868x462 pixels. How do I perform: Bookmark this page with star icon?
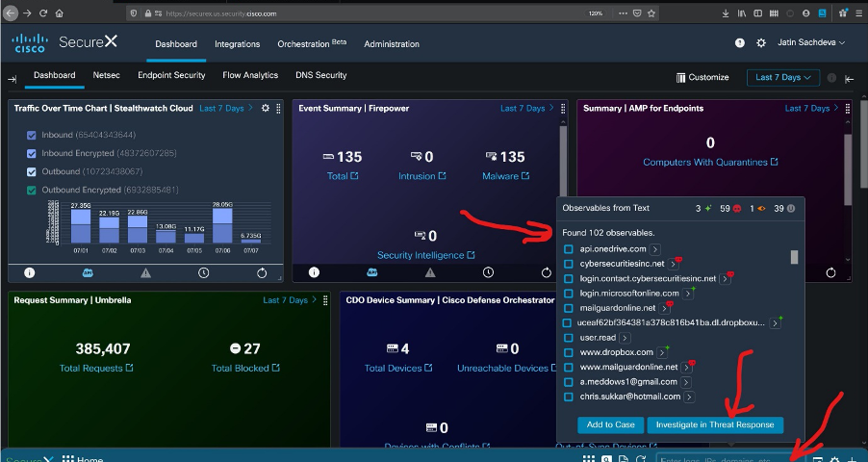(x=651, y=13)
